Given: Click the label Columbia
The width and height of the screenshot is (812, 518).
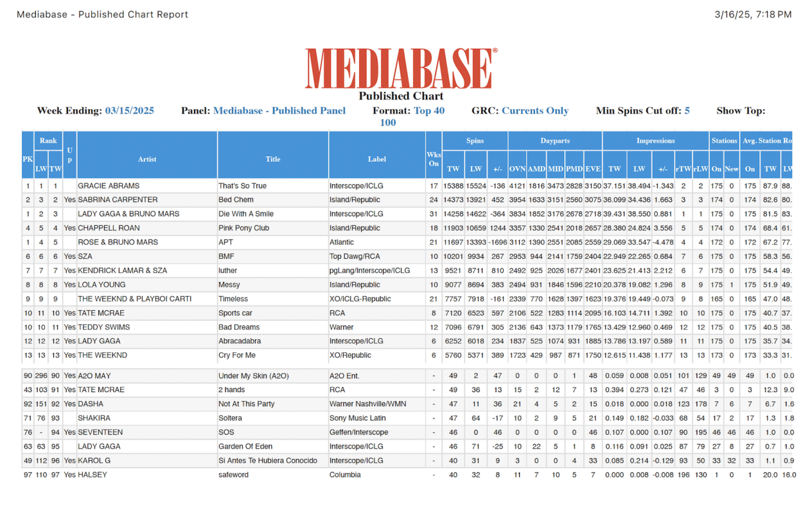Looking at the screenshot, I should tap(345, 475).
